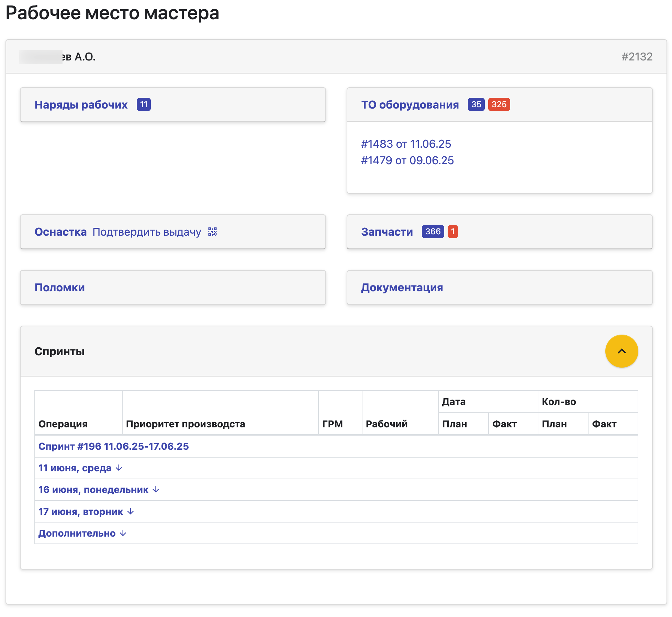Click the master name ending in А.О.

tap(57, 57)
